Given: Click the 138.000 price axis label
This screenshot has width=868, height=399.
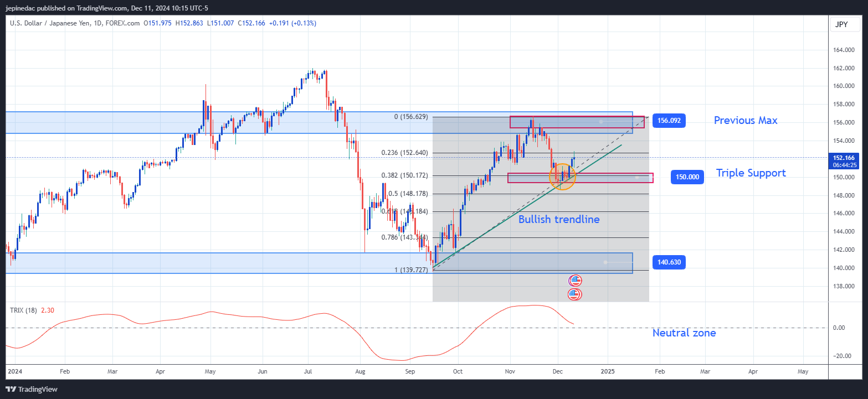Looking at the screenshot, I should point(844,286).
